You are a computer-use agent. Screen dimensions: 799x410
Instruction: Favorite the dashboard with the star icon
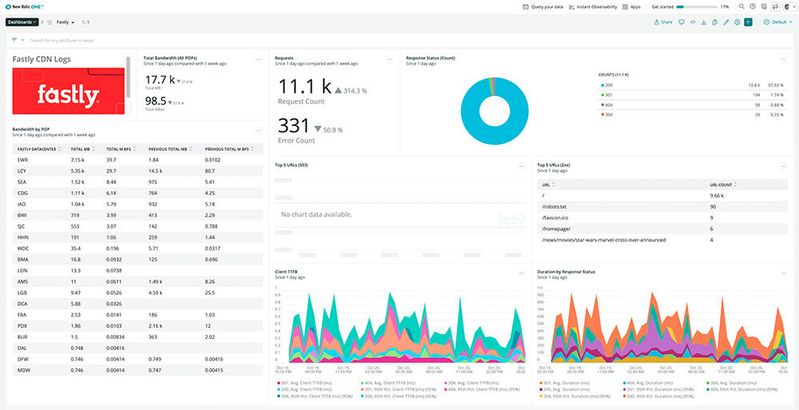[48, 21]
